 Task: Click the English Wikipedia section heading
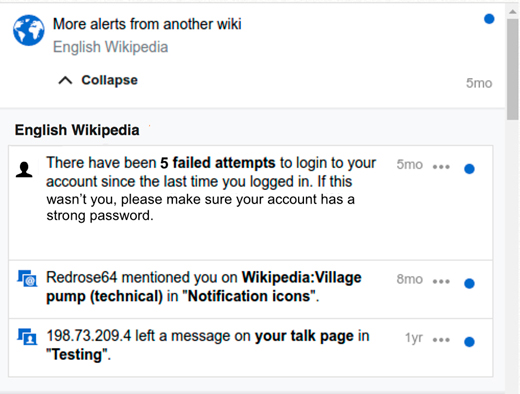(77, 130)
